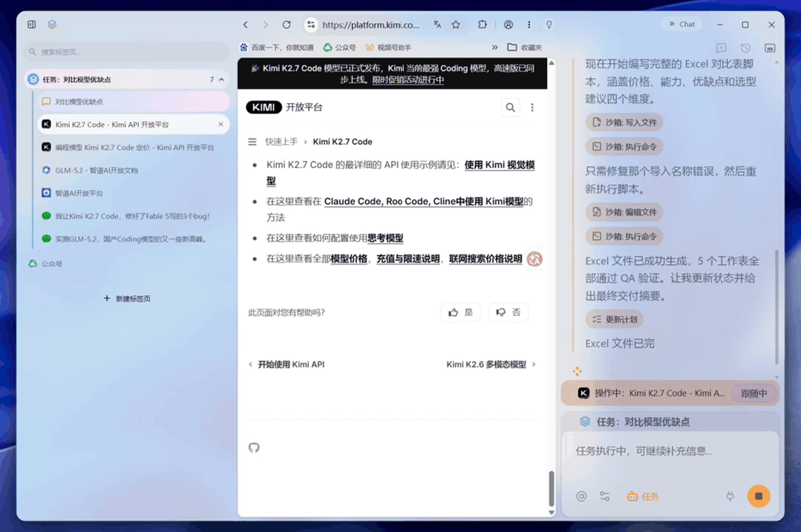Open the 收藏夹 bookmarks folder

click(x=525, y=47)
